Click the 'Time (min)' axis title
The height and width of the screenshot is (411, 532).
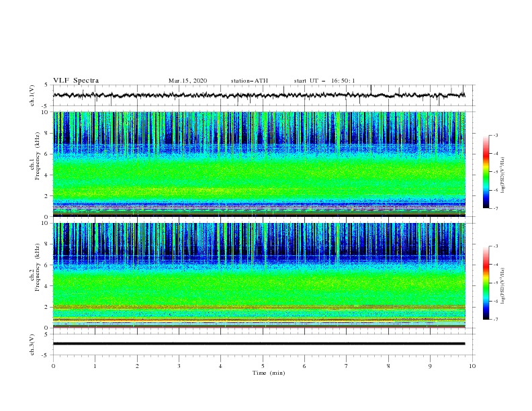(x=269, y=373)
